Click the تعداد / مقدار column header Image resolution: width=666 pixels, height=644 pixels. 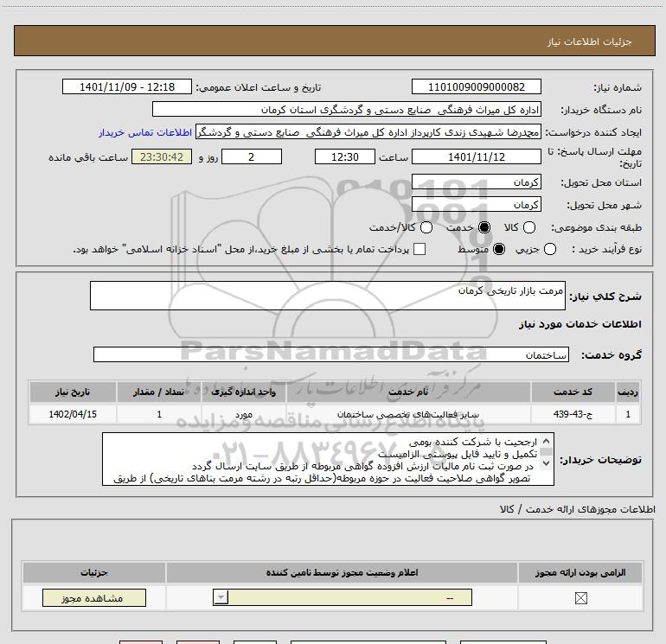pos(159,392)
